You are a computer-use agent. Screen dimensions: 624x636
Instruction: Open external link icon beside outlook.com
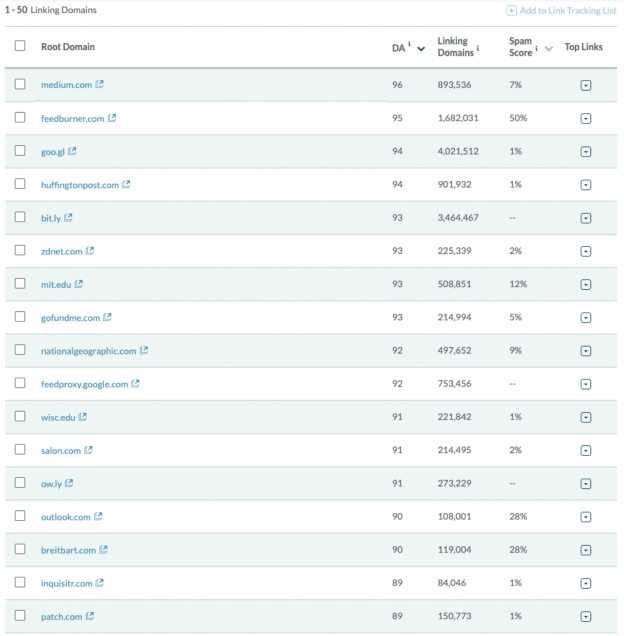pyautogui.click(x=98, y=516)
